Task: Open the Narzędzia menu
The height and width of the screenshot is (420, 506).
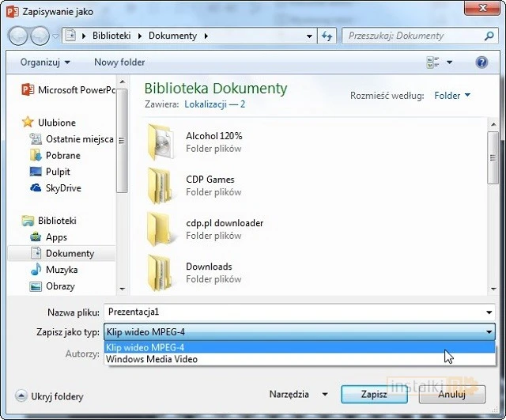Action: pyautogui.click(x=299, y=394)
